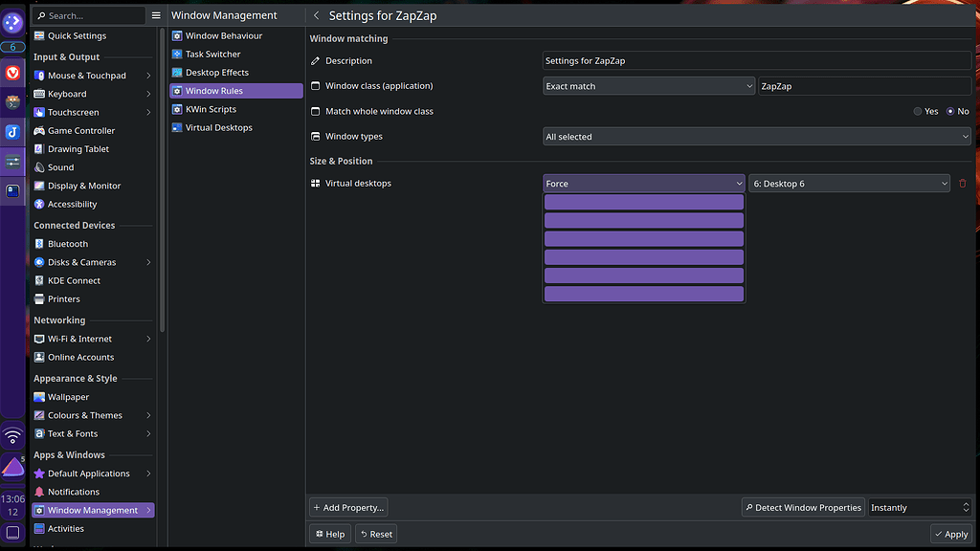
Task: Open Quick Settings page
Action: click(93, 35)
